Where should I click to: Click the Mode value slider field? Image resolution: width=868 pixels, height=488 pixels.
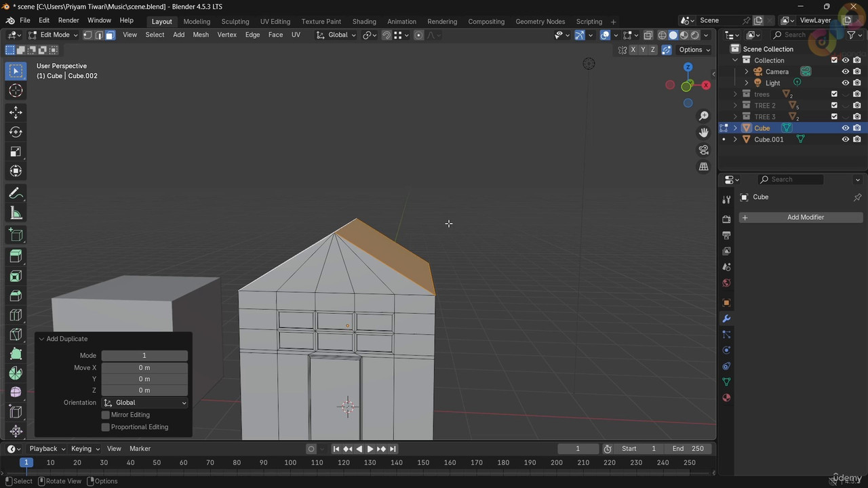144,356
